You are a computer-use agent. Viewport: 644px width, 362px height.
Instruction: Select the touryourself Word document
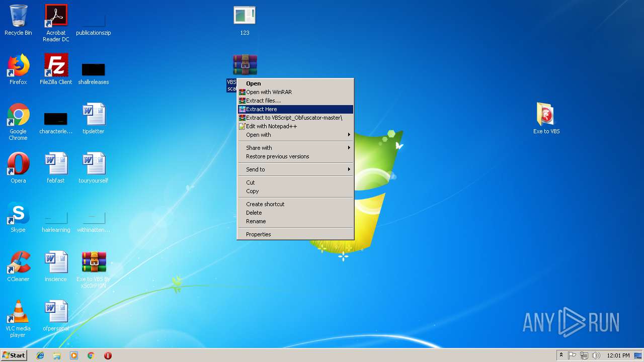(94, 168)
